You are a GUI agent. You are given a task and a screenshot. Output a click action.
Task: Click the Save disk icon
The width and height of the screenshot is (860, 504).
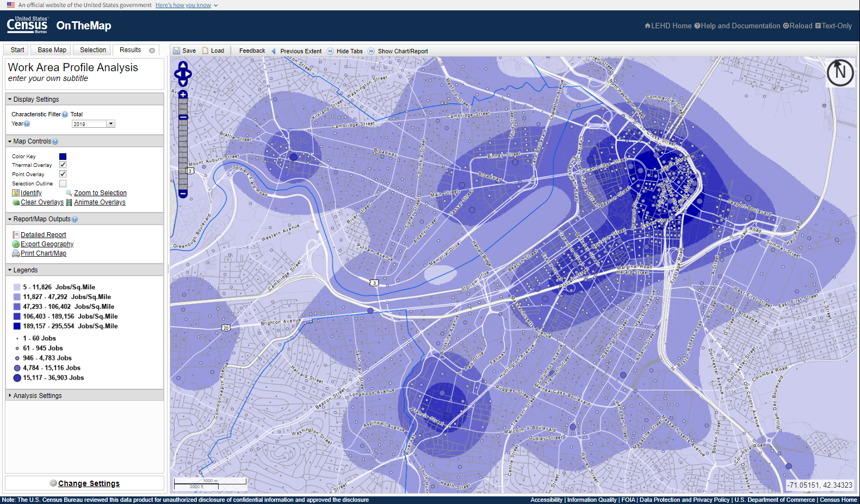176,51
